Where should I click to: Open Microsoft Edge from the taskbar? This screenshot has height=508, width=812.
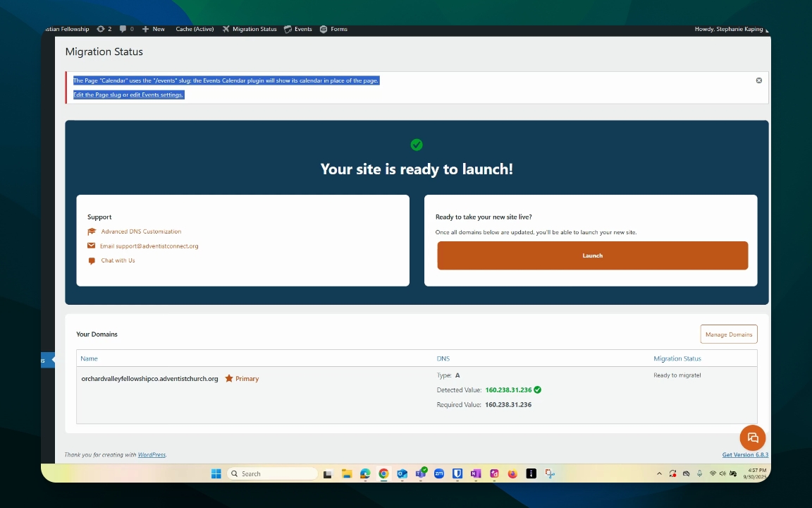[x=365, y=474]
